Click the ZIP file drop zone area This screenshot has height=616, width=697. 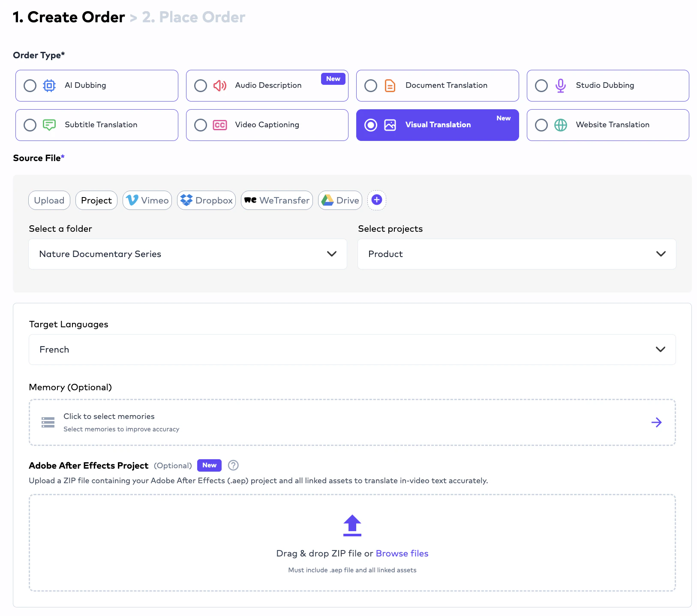coord(352,543)
